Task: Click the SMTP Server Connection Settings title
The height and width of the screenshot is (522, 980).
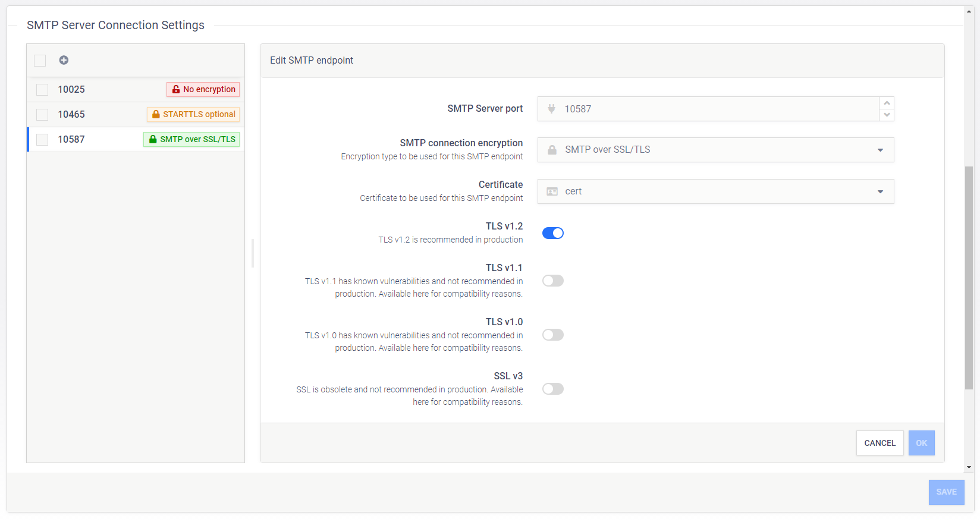Action: (115, 25)
